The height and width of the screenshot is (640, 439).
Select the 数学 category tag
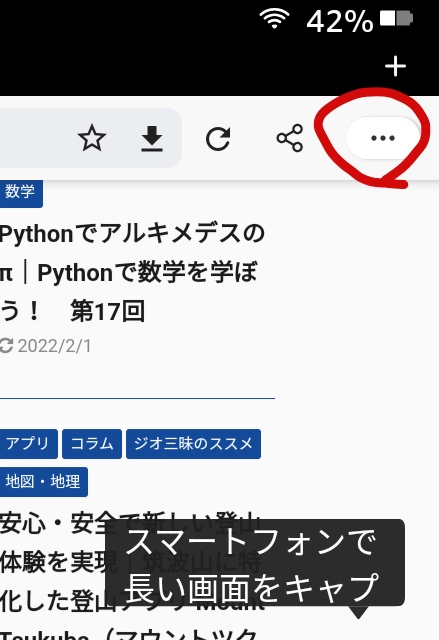[x=20, y=192]
